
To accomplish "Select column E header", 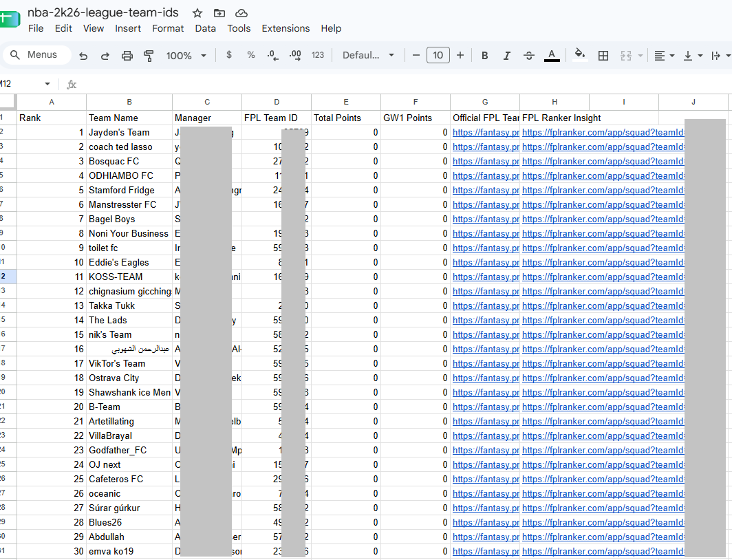I will point(346,102).
